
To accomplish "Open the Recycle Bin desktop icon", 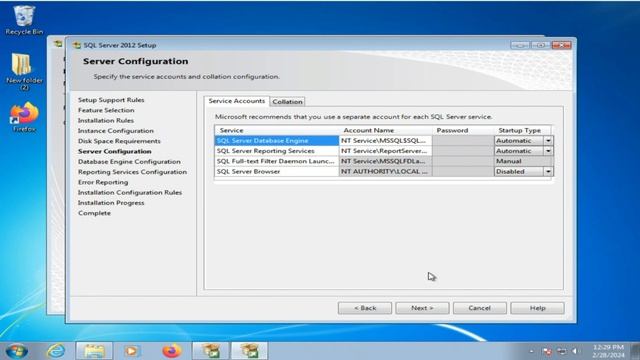I will pos(24,20).
